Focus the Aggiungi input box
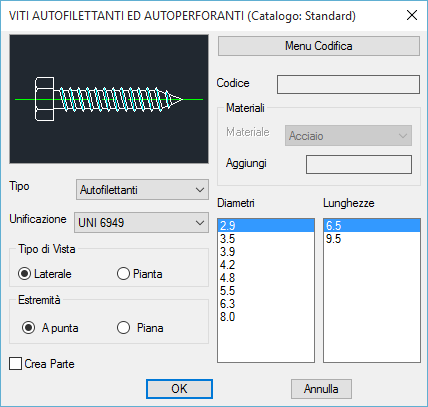428x407 pixels. tap(359, 164)
